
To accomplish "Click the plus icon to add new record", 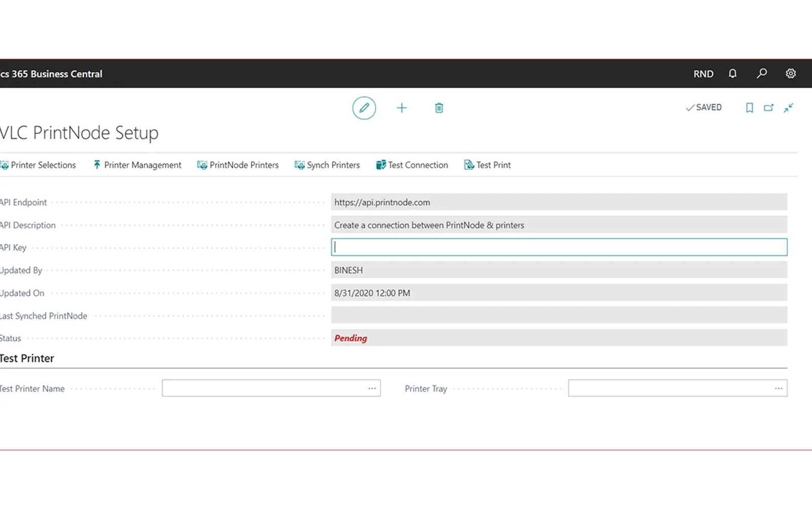I will click(x=401, y=108).
